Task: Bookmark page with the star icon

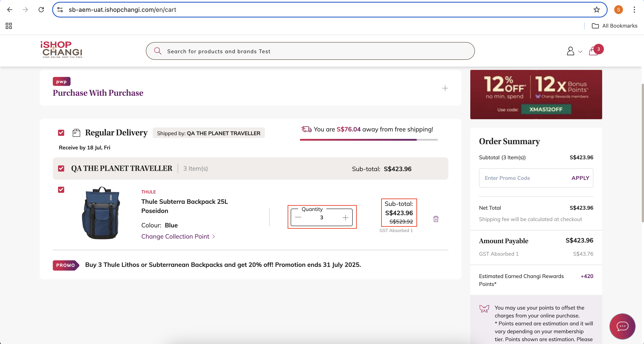Action: click(x=596, y=10)
